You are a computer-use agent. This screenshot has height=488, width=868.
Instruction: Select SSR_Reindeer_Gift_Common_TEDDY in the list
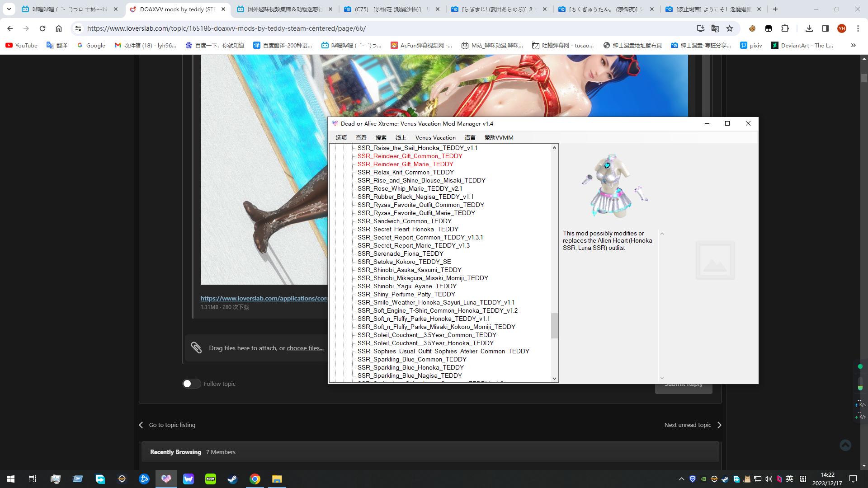click(x=410, y=156)
